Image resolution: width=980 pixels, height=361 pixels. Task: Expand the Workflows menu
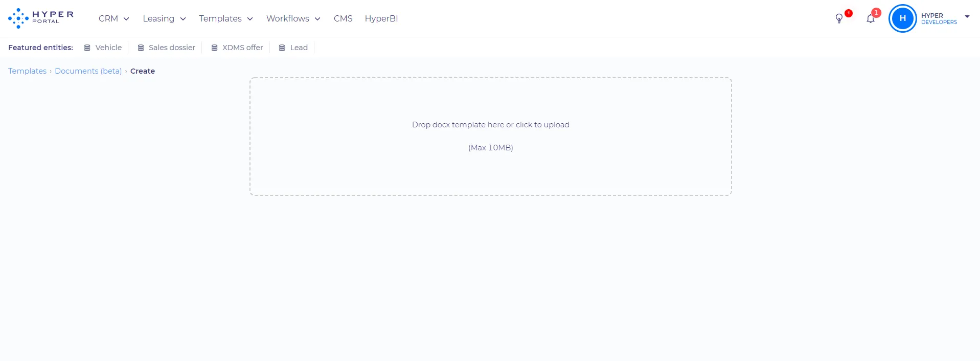coord(293,18)
